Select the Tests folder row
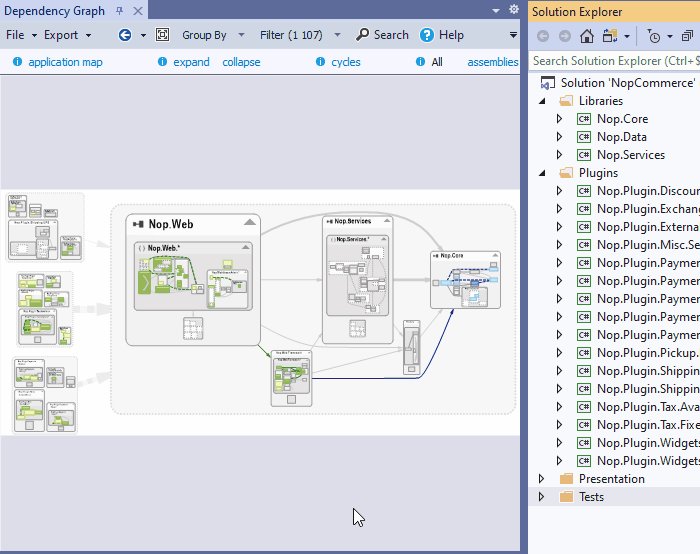The width and height of the screenshot is (700, 554). pyautogui.click(x=614, y=497)
